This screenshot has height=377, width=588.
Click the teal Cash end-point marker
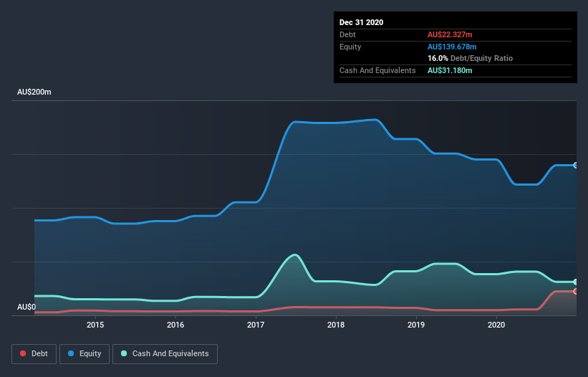(576, 282)
